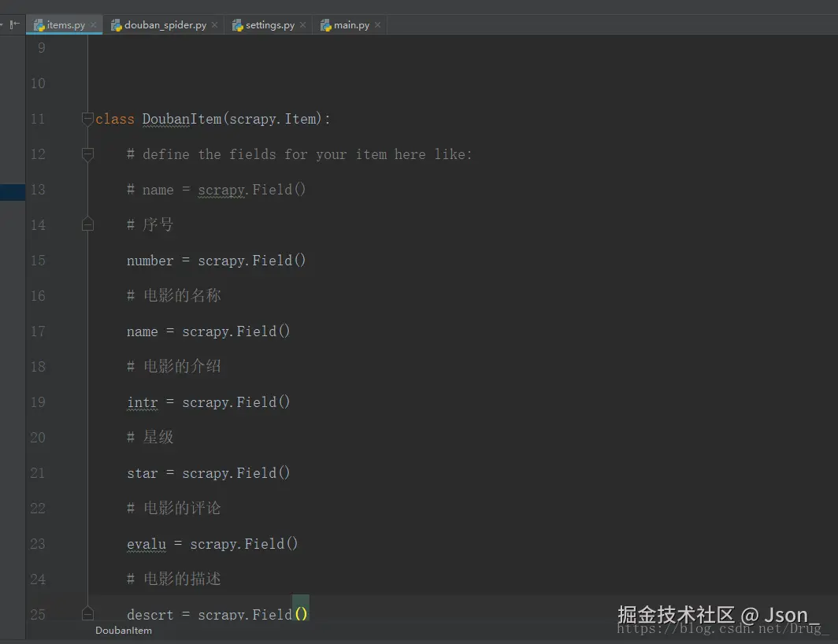Click the 'star' variable on line 21

tap(142, 473)
